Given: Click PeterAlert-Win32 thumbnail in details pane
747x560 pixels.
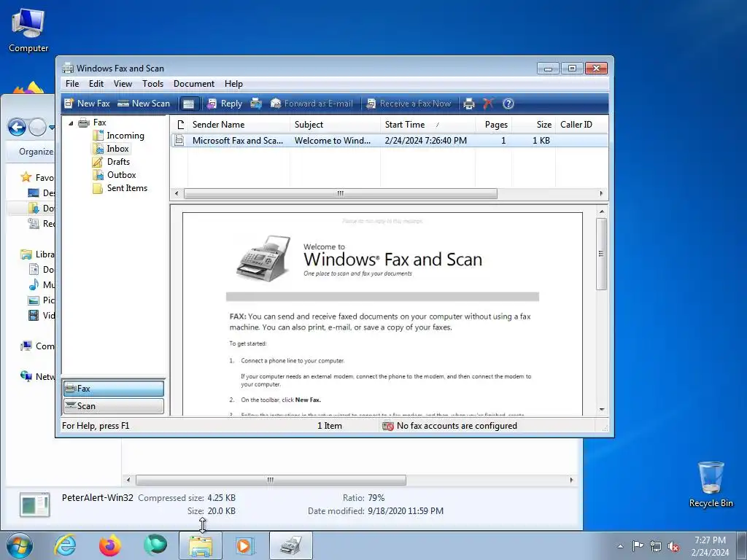Looking at the screenshot, I should pyautogui.click(x=35, y=505).
